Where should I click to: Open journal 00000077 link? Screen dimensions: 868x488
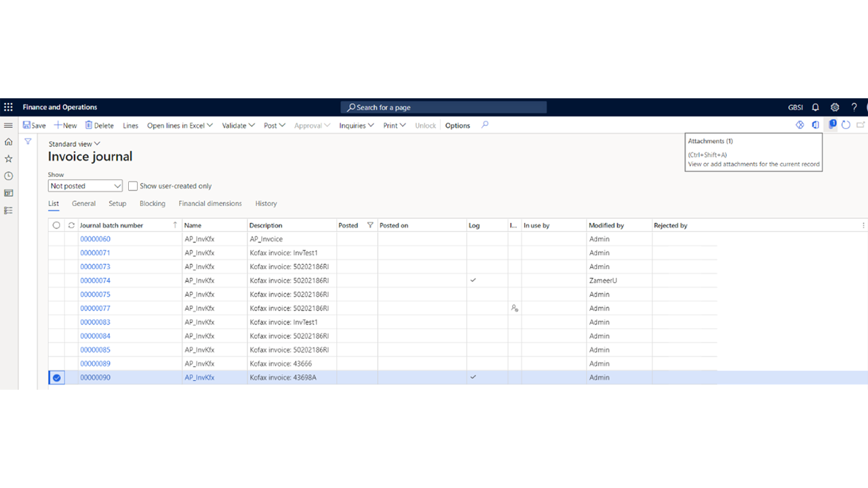point(95,308)
